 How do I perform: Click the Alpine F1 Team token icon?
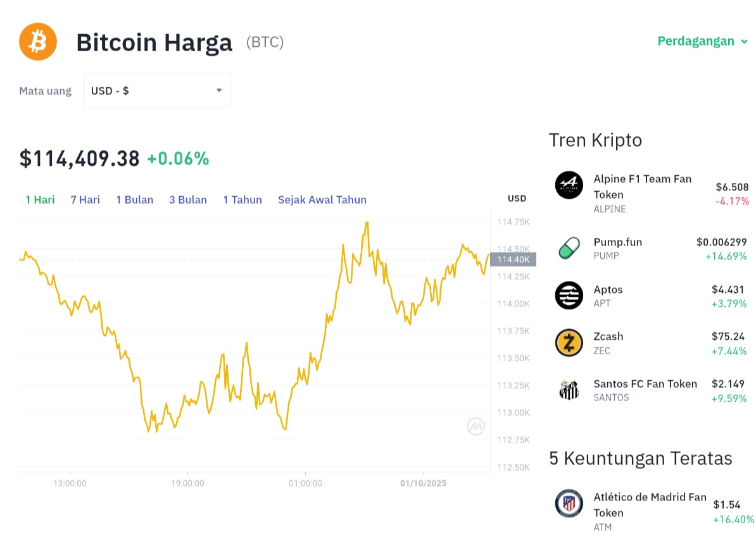coord(569,185)
